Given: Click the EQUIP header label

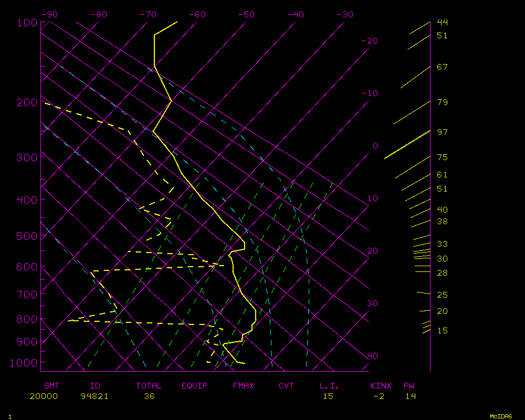Looking at the screenshot, I should [195, 386].
